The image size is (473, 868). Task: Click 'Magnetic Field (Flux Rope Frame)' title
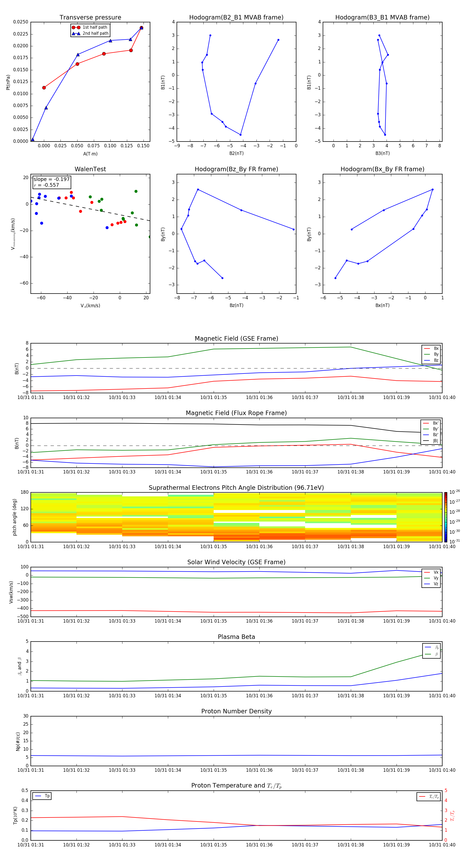[236, 413]
